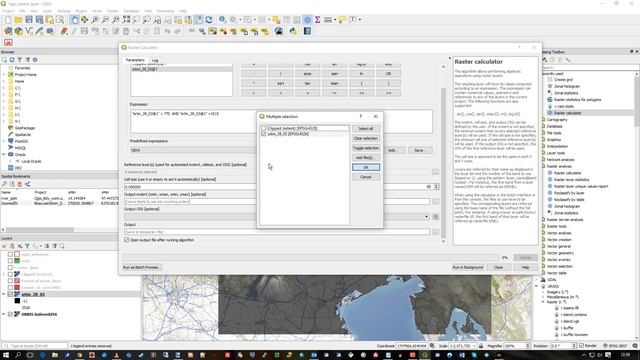Viewport: 640px width, 360px height.
Task: Click the Help question mark in Multiple selection
Action: coord(360,116)
